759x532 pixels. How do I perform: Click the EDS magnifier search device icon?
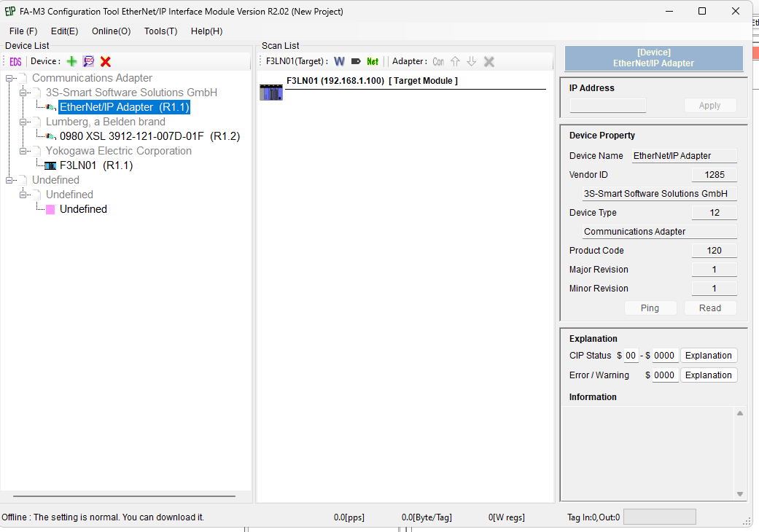point(88,61)
